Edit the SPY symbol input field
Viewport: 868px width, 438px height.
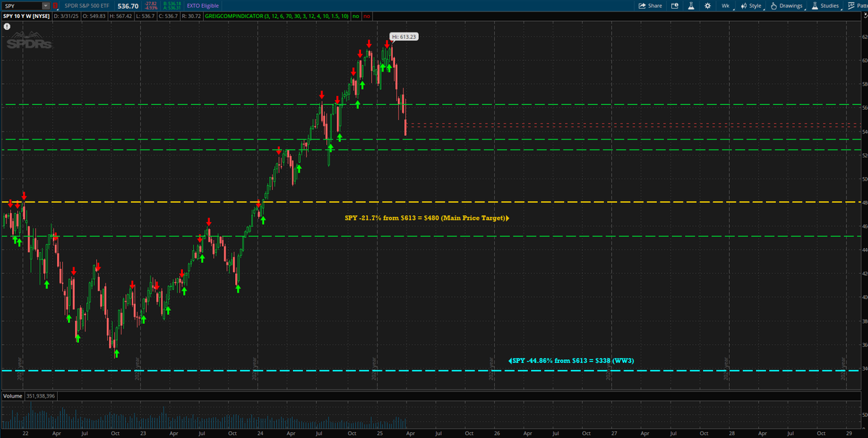coord(22,6)
